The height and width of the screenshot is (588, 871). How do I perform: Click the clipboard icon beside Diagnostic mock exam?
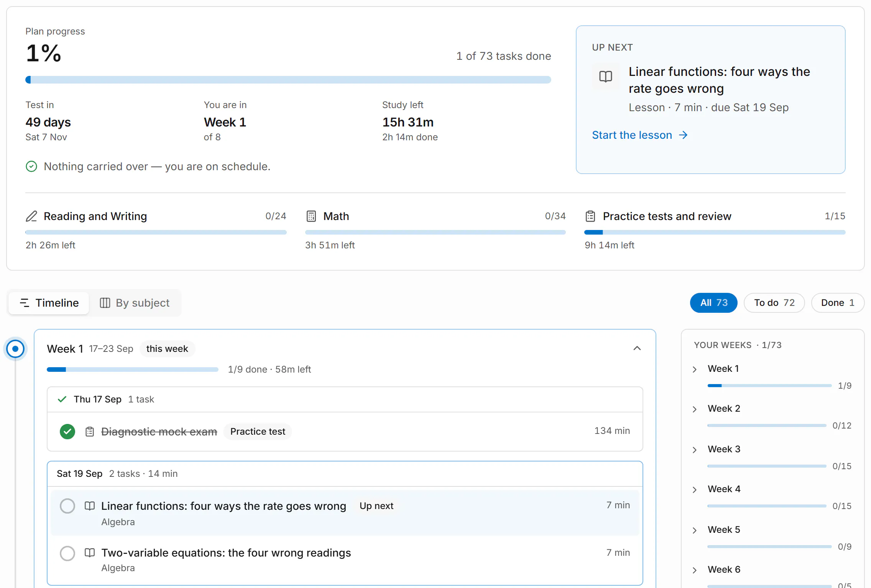pyautogui.click(x=90, y=432)
